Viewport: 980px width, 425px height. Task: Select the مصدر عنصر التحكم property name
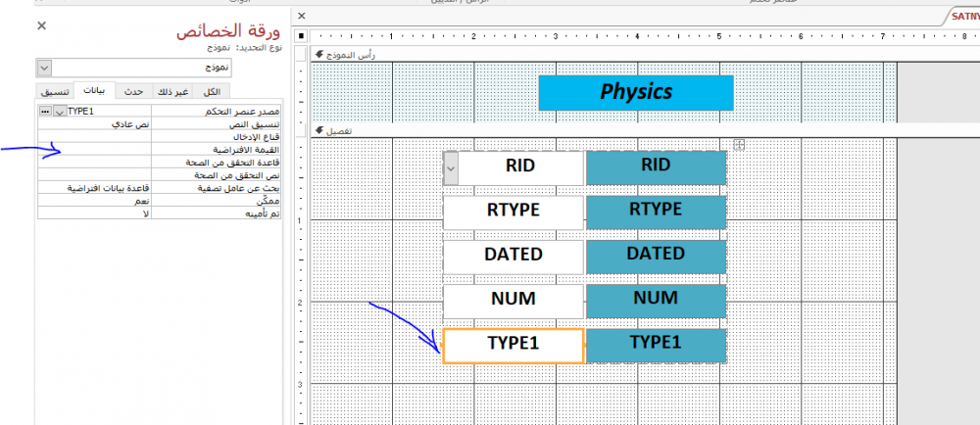click(x=217, y=111)
